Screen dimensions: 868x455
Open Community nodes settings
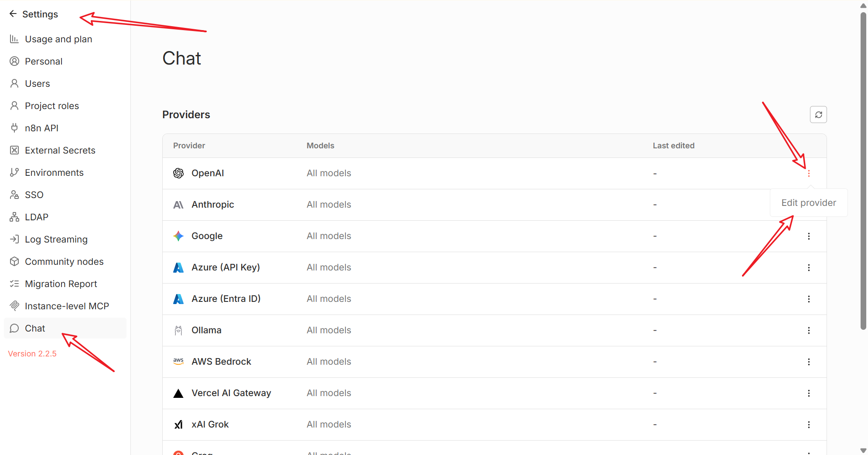(x=65, y=262)
